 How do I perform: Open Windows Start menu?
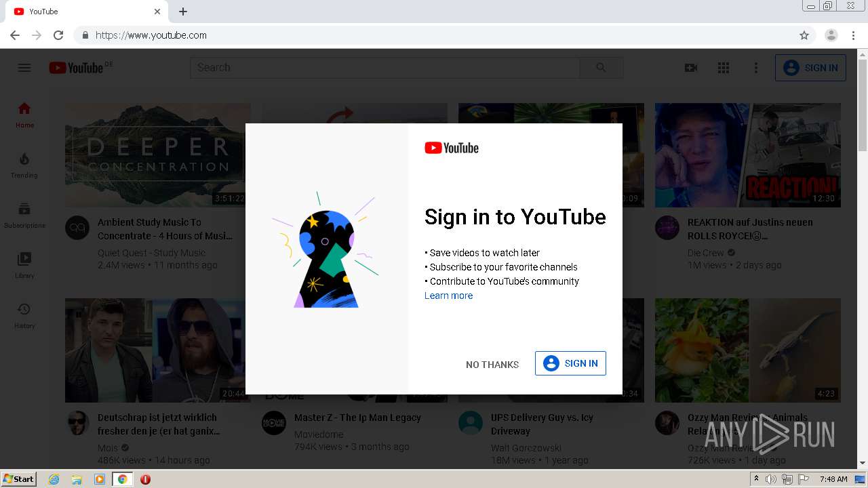click(19, 479)
